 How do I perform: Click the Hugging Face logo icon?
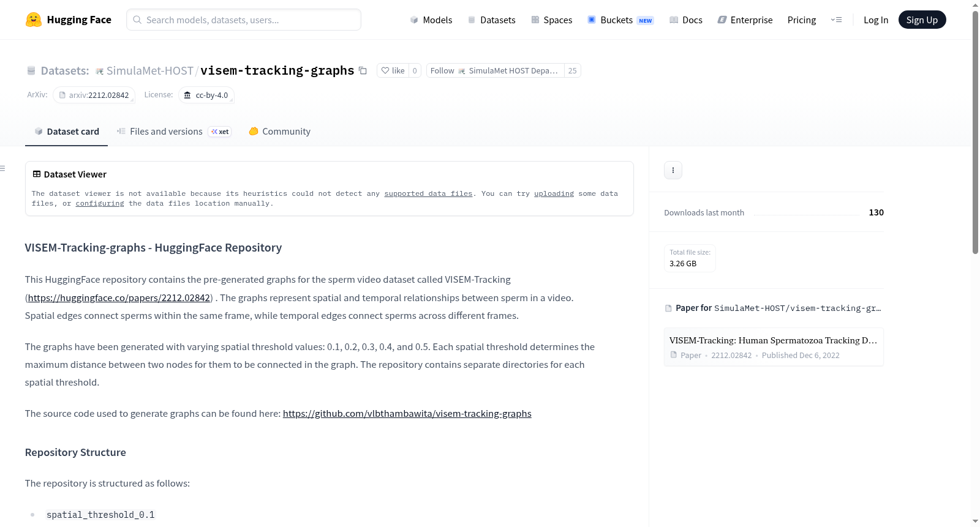34,20
